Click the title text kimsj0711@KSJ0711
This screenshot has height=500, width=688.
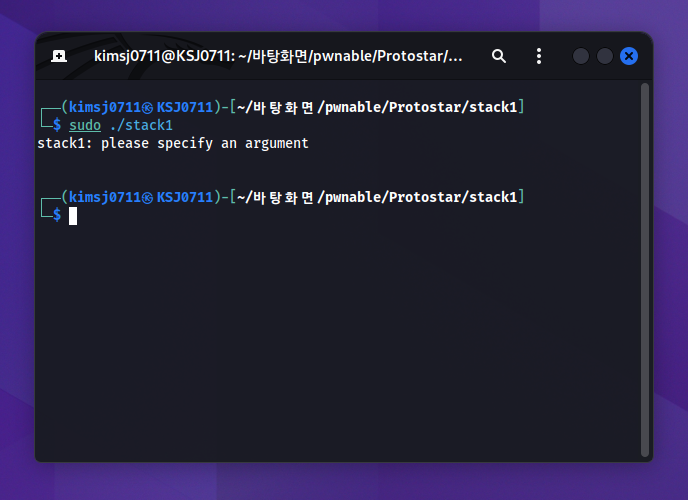[164, 56]
